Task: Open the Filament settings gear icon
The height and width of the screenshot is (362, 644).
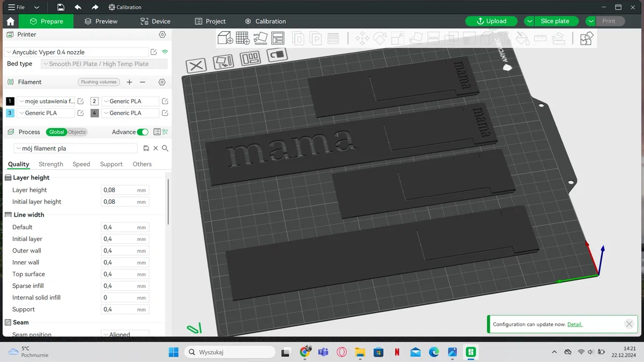Action: 162,82
